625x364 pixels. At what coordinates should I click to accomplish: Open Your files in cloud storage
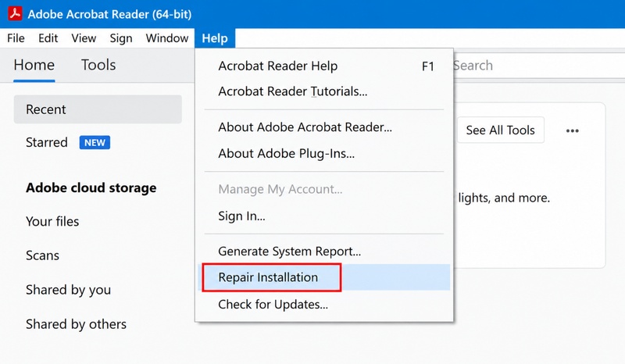52,221
